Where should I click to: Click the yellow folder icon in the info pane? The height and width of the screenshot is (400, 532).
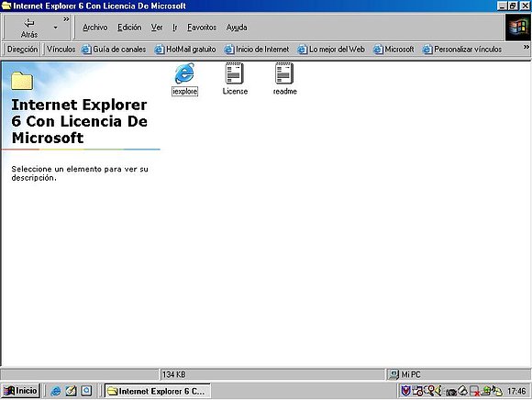(22, 81)
